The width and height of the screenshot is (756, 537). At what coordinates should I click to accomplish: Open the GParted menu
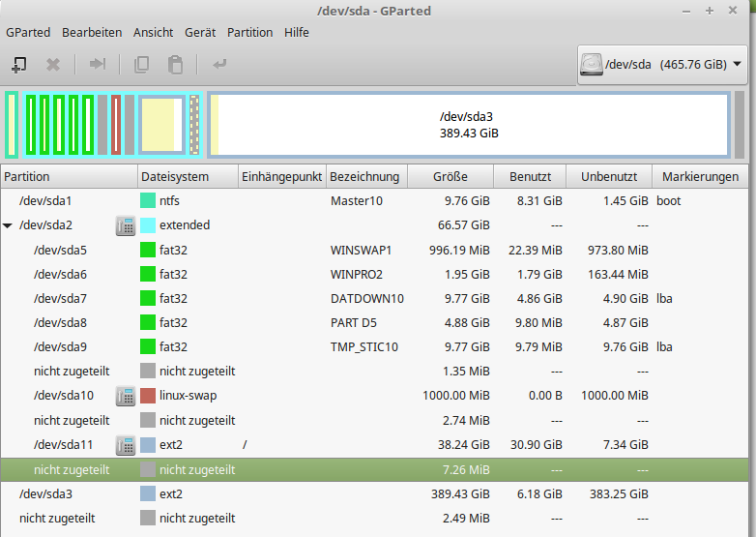(x=28, y=32)
